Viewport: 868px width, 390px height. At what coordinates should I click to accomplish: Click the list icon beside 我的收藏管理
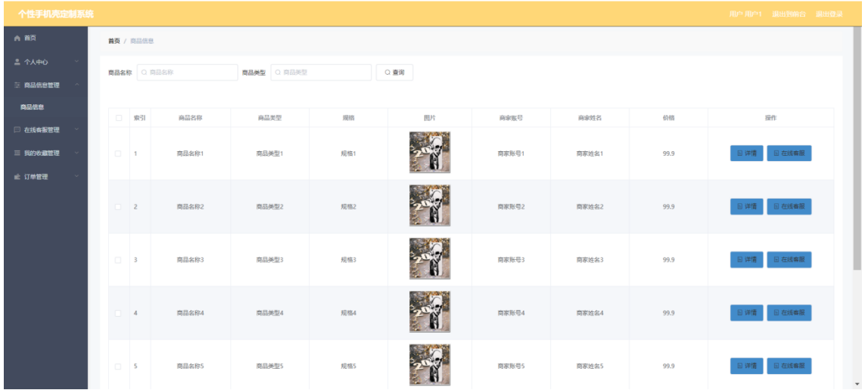pos(17,153)
